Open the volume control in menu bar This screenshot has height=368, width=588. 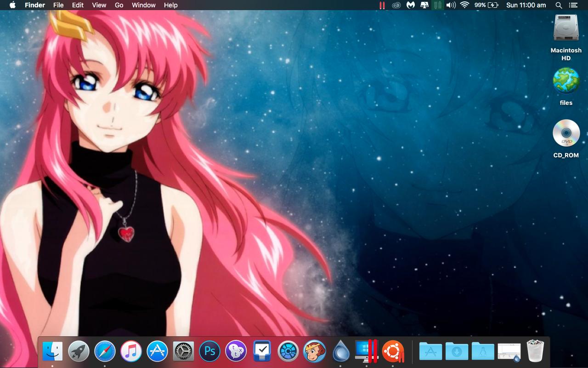pos(451,5)
